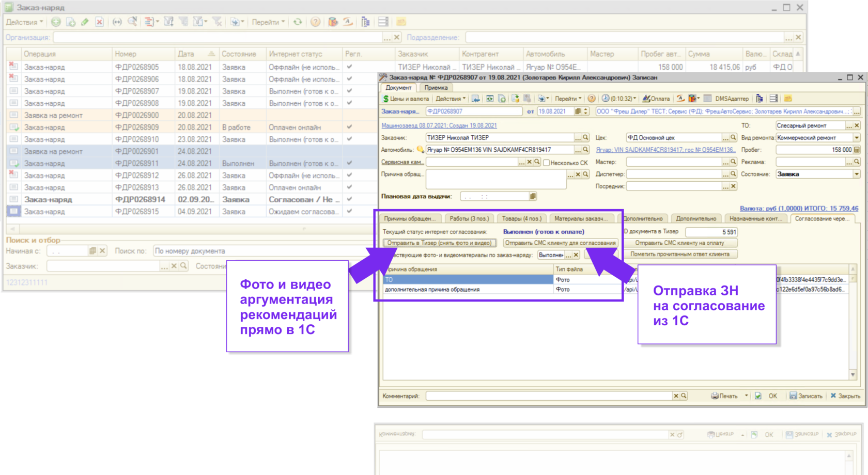Click the magnifier next to Цех field
Screen dimensions: 868x475
(x=733, y=138)
